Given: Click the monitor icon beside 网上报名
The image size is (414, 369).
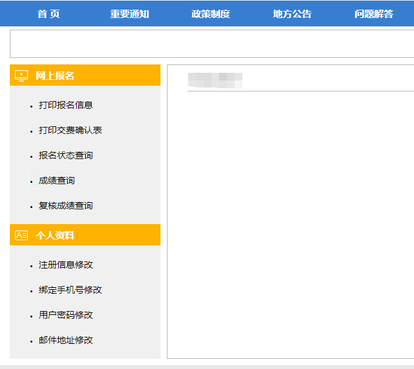Looking at the screenshot, I should pyautogui.click(x=21, y=76).
